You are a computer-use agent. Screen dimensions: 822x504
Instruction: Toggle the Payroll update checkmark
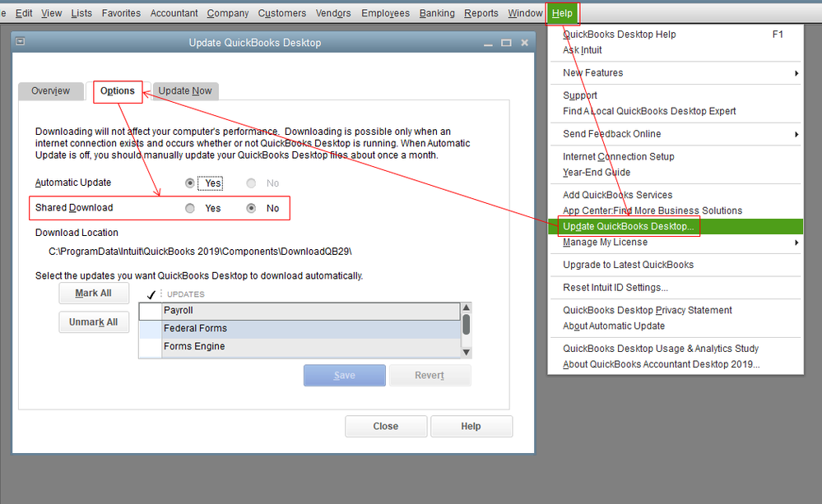pos(151,311)
